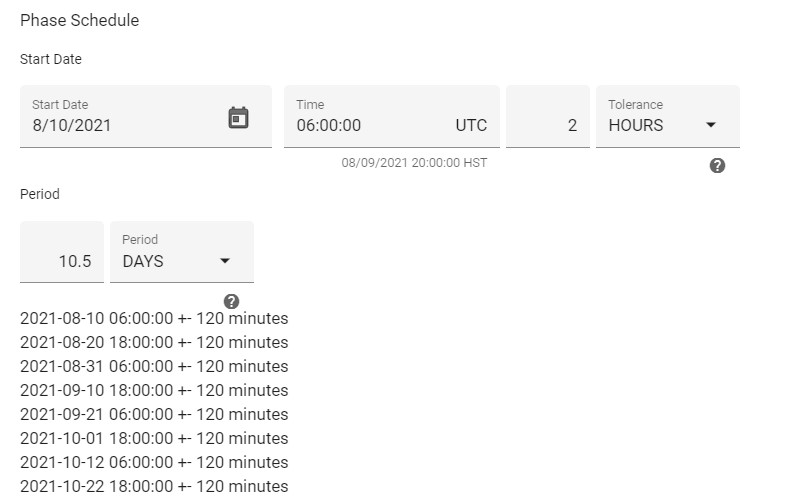This screenshot has width=811, height=499.
Task: Click the help icon under Tolerance dropdown
Action: (x=717, y=165)
